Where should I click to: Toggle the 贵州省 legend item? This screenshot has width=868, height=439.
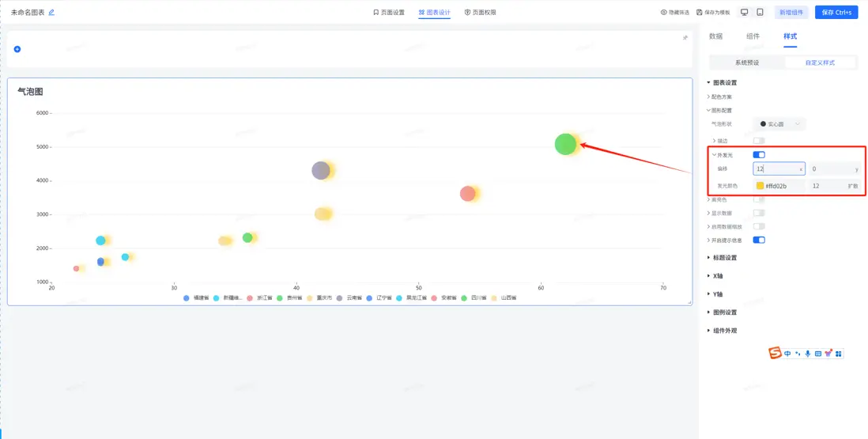tap(289, 298)
